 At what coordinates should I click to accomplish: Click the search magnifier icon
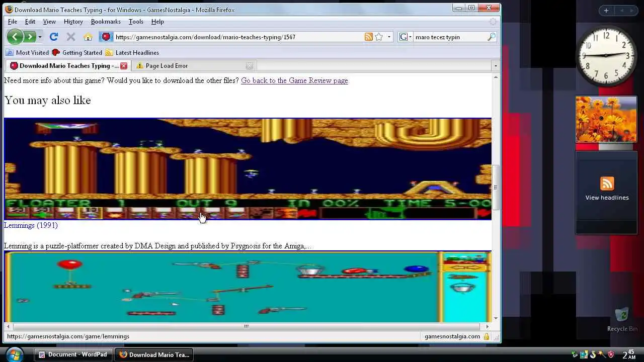(491, 37)
